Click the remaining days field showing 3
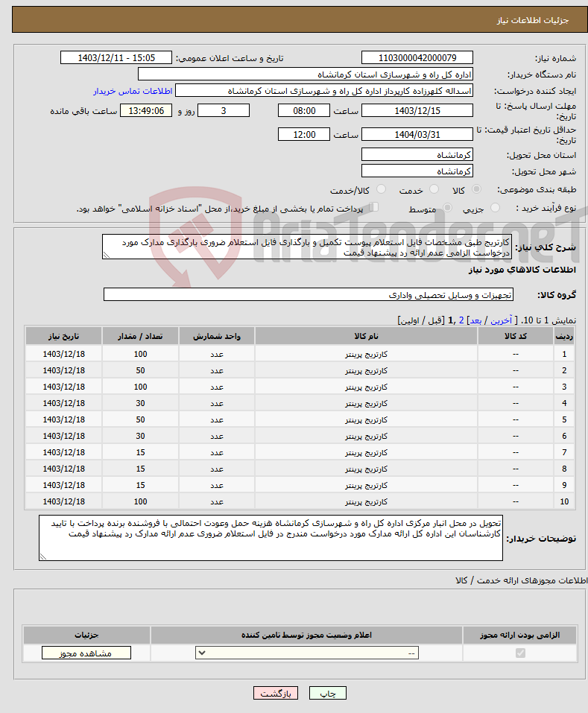588x713 pixels. 224,110
